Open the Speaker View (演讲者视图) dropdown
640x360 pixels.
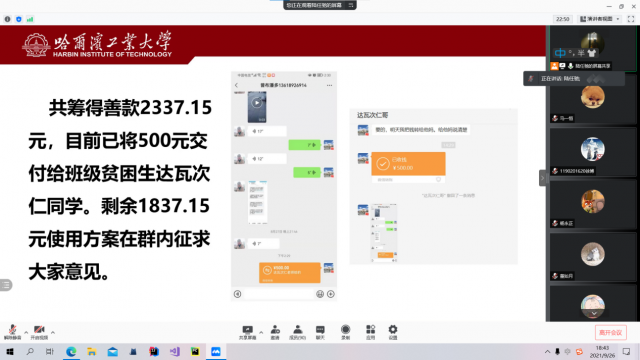[x=600, y=19]
